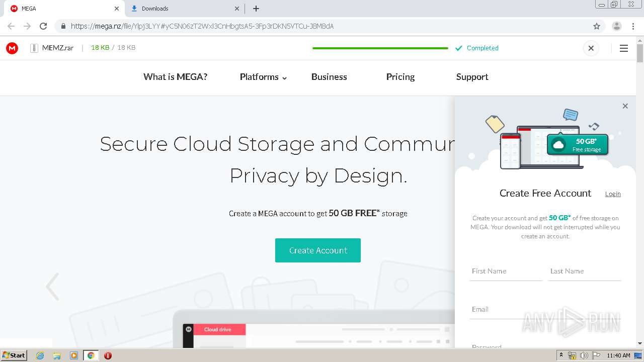Go back to the previous page
The height and width of the screenshot is (362, 644).
tap(11, 26)
